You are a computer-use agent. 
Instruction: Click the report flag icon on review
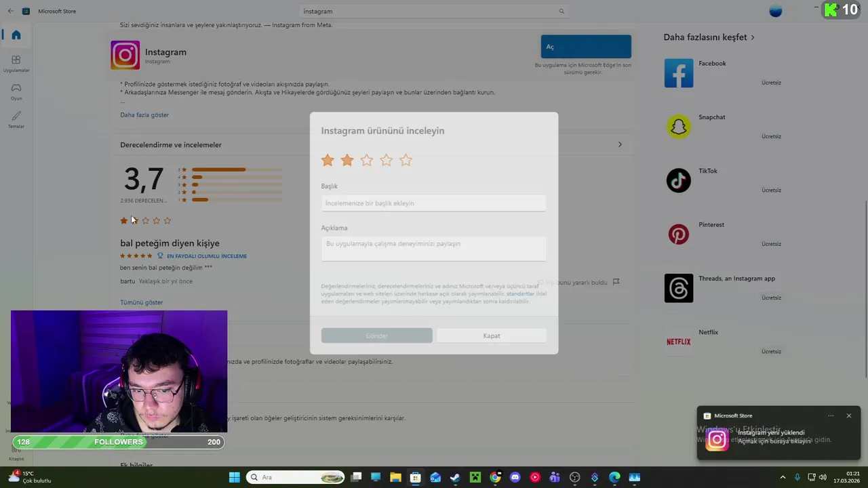[616, 282]
